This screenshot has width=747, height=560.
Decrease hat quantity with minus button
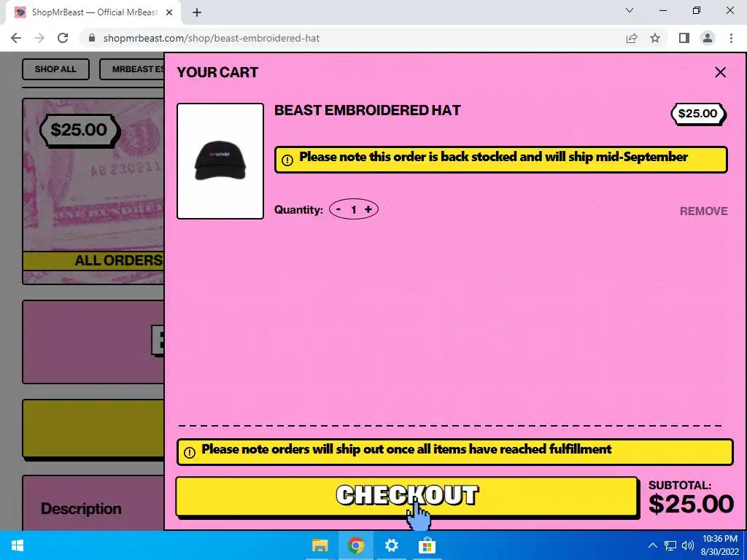click(x=338, y=209)
